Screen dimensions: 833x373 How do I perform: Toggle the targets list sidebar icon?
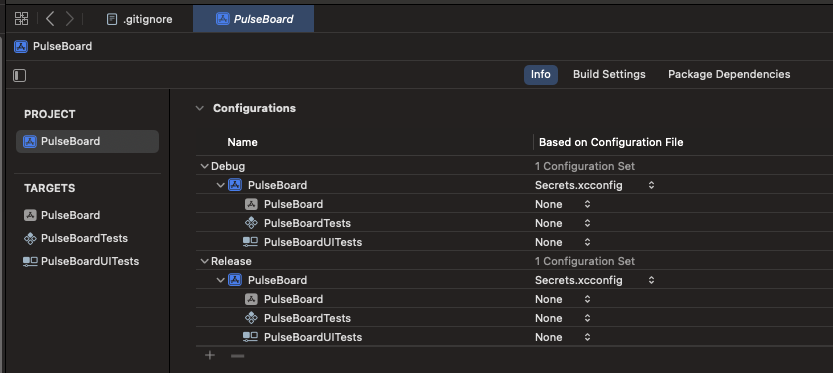(20, 75)
